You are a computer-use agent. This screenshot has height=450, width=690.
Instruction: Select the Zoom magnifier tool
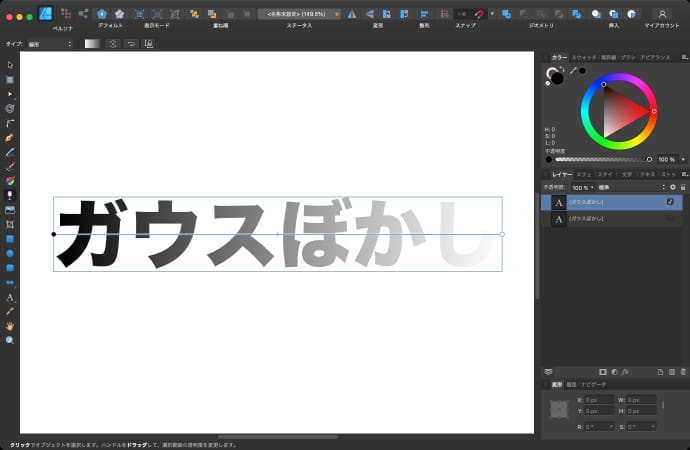(x=10, y=340)
